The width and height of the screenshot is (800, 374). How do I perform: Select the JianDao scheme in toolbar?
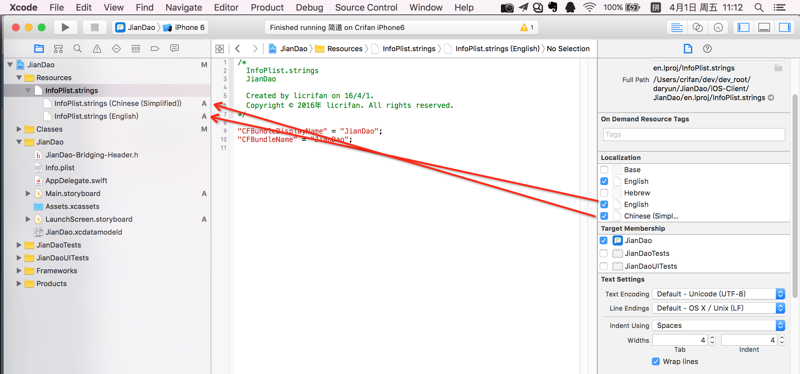[x=135, y=28]
